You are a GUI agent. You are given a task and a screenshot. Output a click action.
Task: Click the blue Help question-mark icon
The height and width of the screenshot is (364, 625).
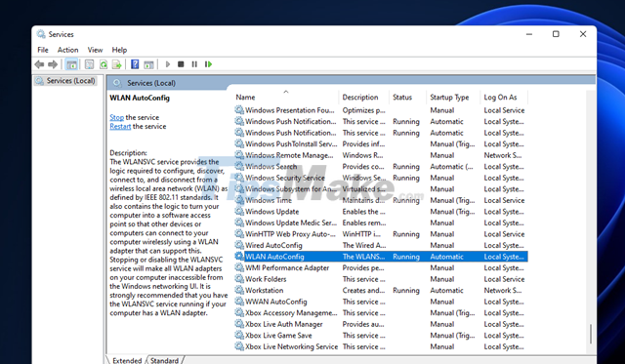[135, 64]
